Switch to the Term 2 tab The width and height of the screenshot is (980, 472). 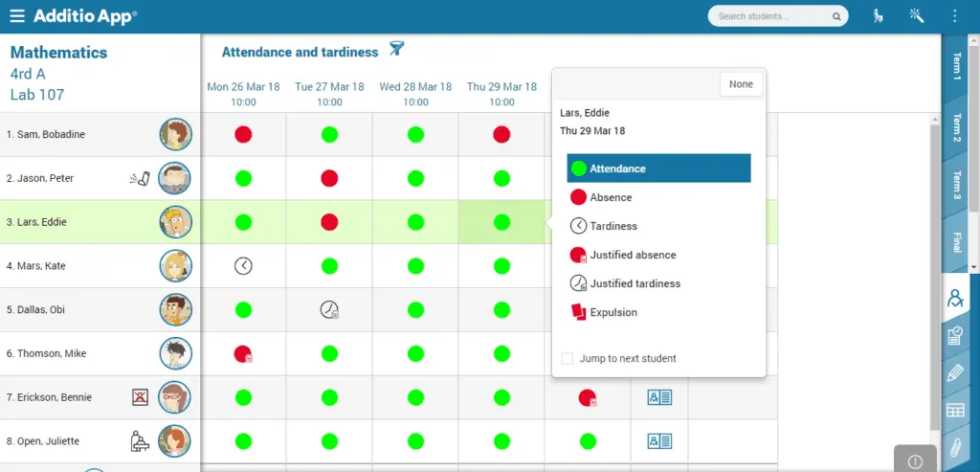(x=956, y=127)
